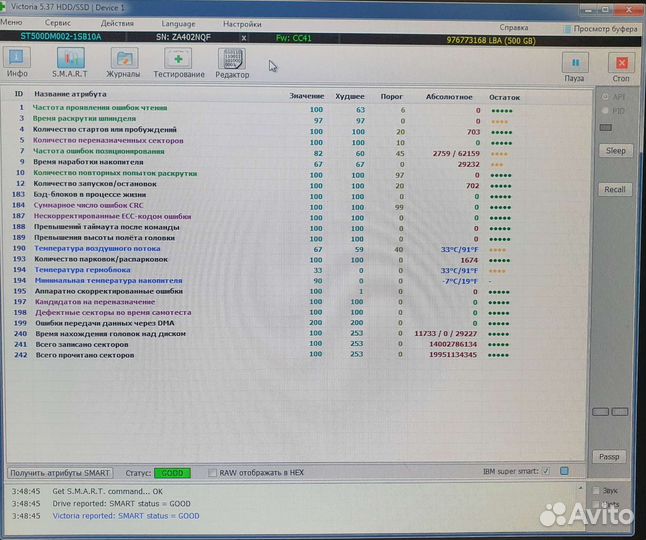This screenshot has width=646, height=540.
Task: Open the Сервис menu
Action: pyautogui.click(x=58, y=22)
